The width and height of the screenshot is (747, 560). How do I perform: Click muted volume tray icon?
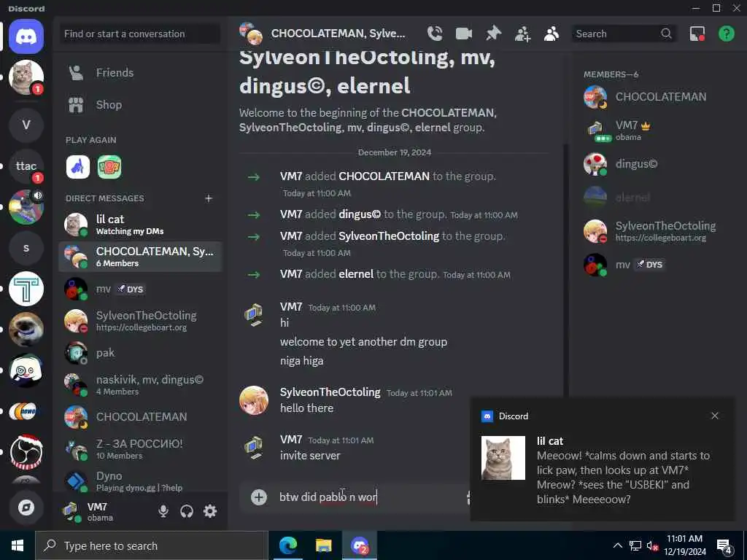click(652, 545)
